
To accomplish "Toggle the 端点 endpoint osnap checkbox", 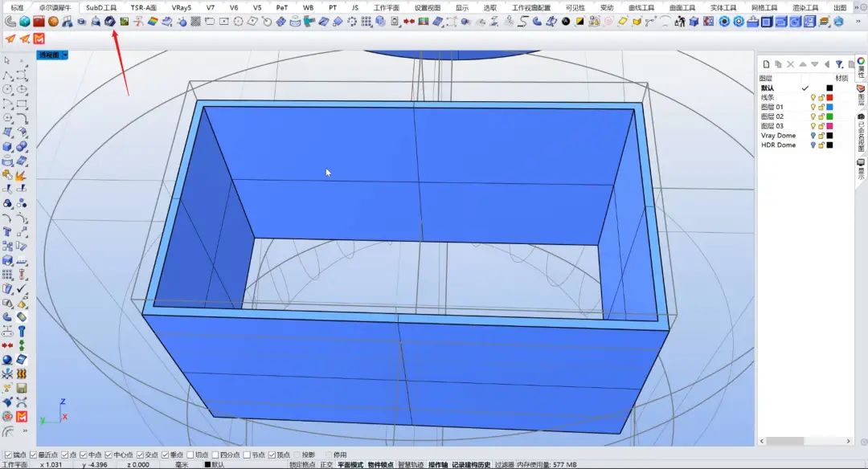I will click(x=7, y=455).
